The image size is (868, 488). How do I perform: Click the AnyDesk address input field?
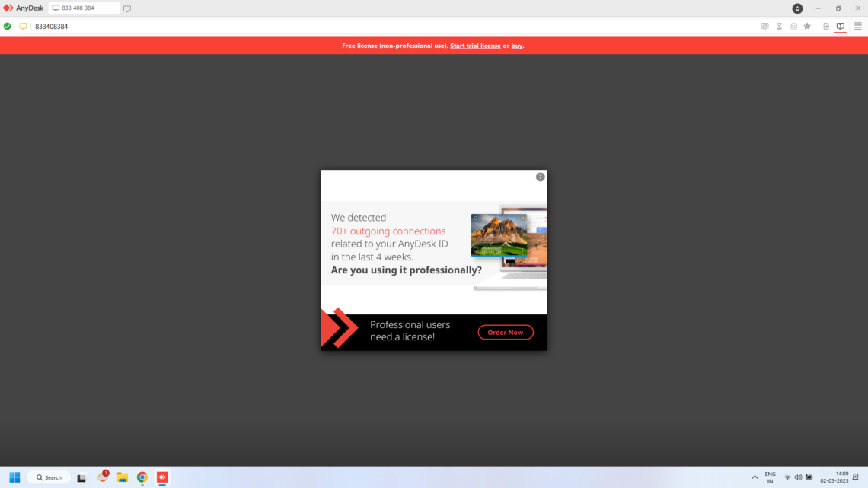pyautogui.click(x=83, y=8)
